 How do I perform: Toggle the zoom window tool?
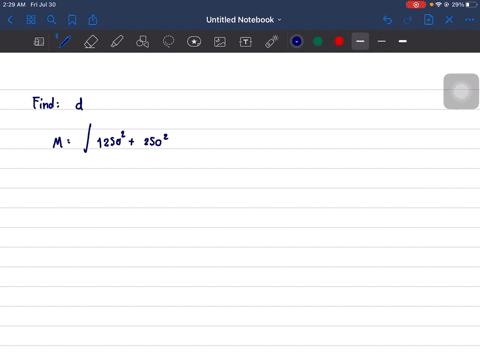(x=39, y=42)
